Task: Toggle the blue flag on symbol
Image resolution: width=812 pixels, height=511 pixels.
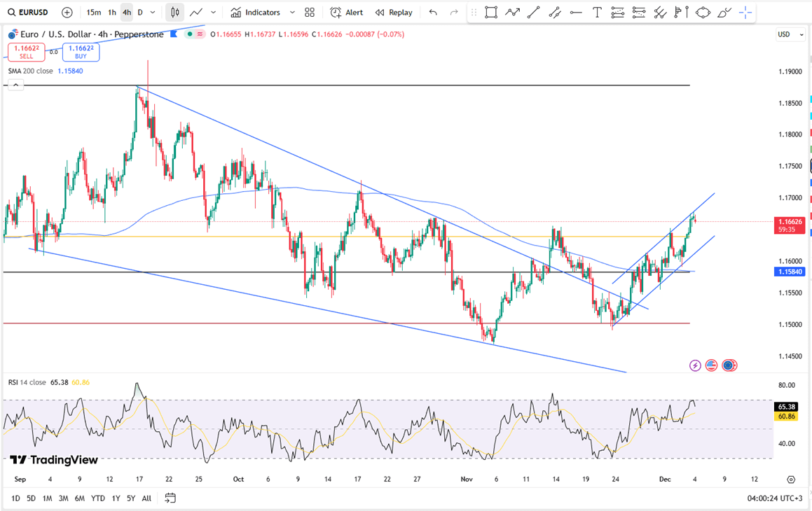Action: pos(174,34)
